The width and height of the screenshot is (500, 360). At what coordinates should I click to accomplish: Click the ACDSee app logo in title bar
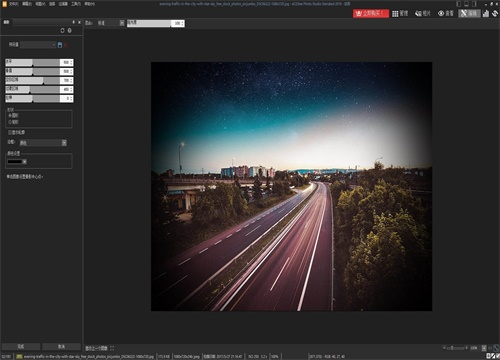(x=4, y=4)
